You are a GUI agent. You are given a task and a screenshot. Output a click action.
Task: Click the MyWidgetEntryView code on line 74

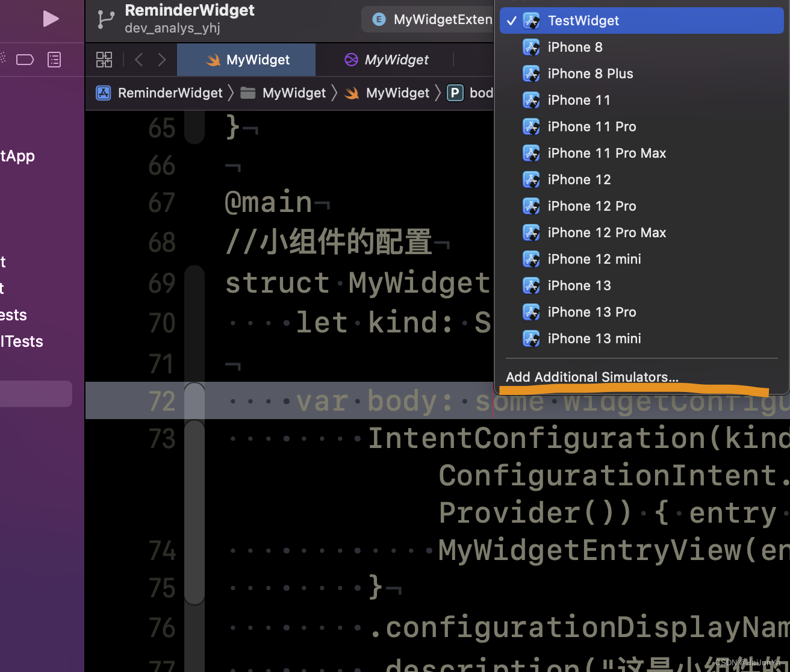tap(613, 550)
